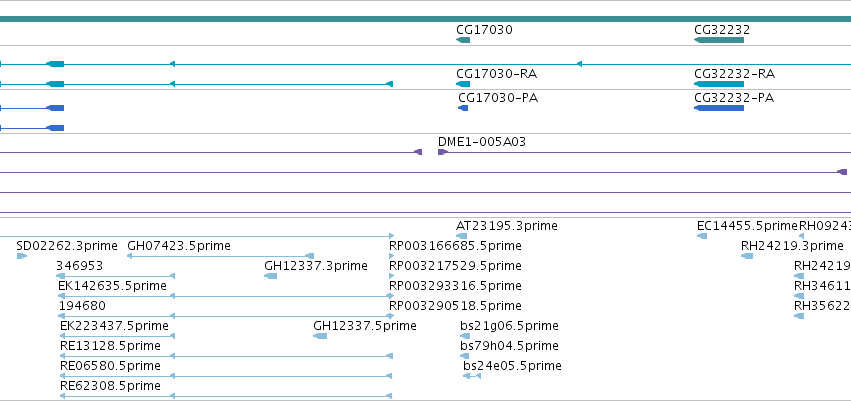Click the AT23195.3prime arrow glyph

[x=461, y=236]
